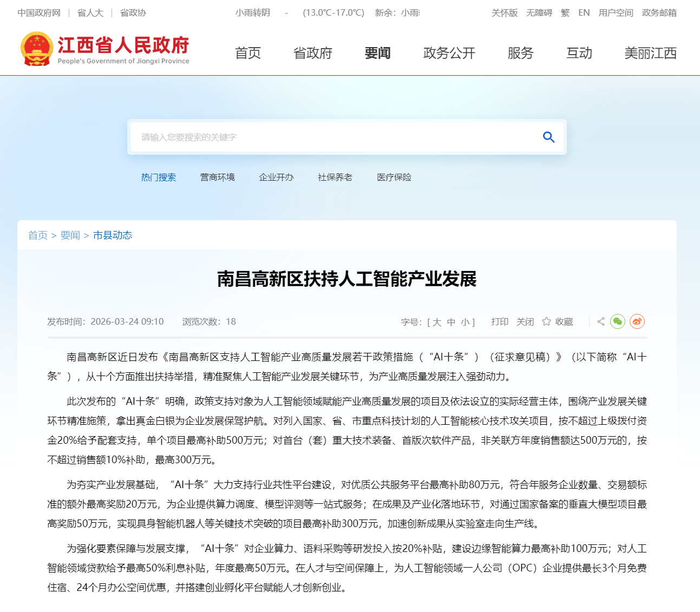Open the 美丽江西 nav tab
700x612 pixels.
click(x=650, y=53)
